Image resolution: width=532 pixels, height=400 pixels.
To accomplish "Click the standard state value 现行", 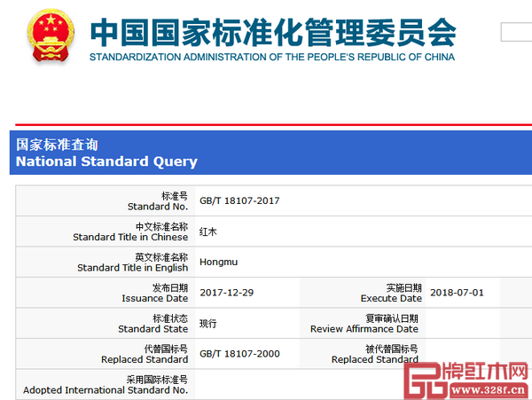I will (207, 324).
